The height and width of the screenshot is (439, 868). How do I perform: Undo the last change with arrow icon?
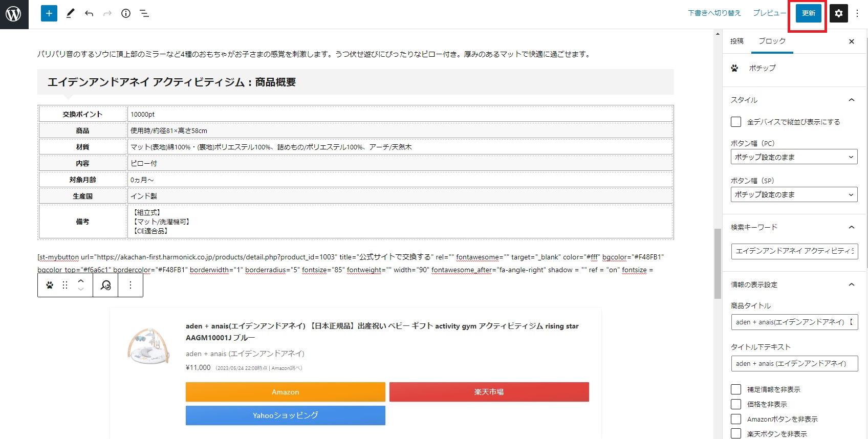89,13
